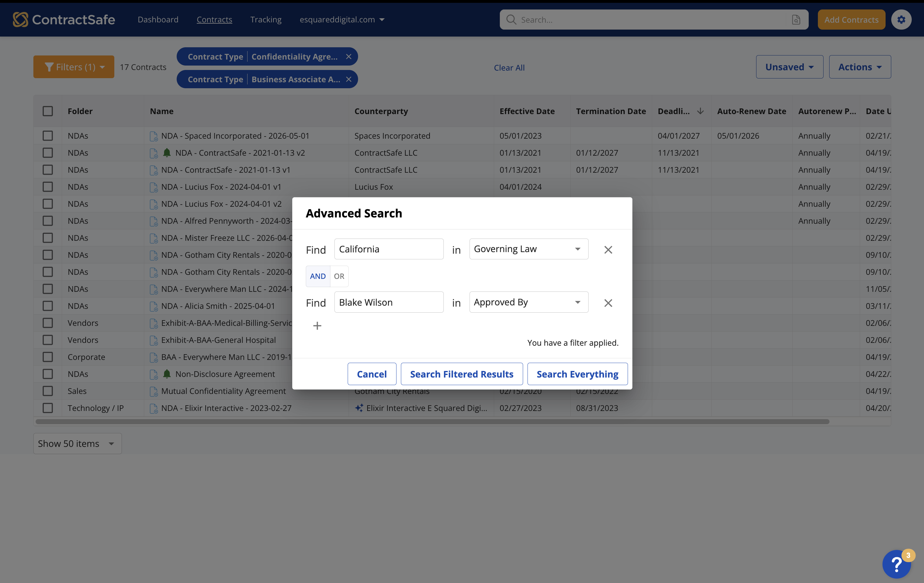Remove the California search condition row
This screenshot has width=924, height=583.
(x=608, y=250)
